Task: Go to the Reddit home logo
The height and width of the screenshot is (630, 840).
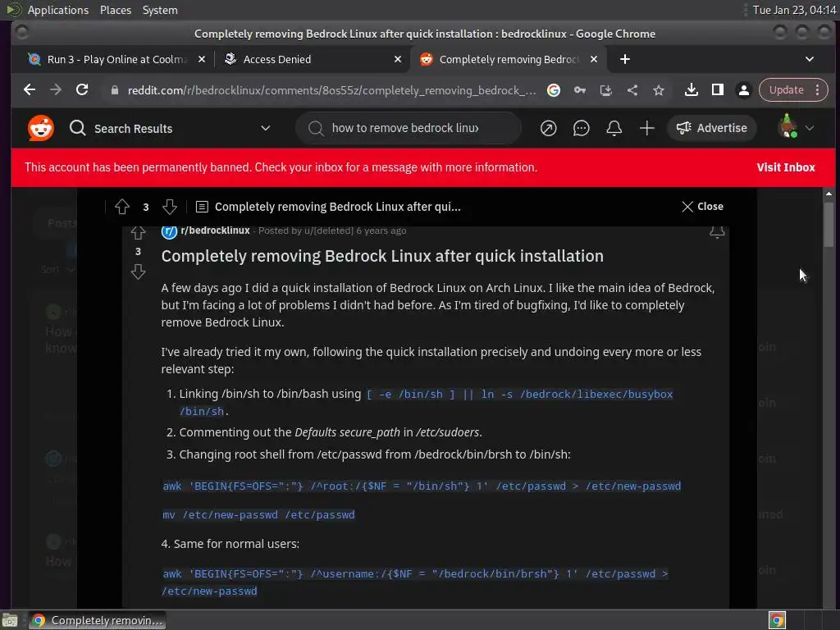Action: click(x=41, y=128)
